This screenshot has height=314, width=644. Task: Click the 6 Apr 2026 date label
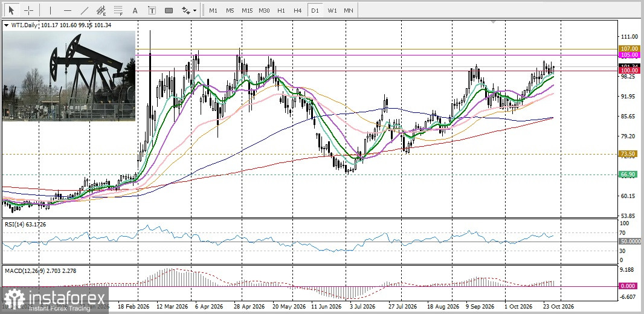(x=210, y=307)
